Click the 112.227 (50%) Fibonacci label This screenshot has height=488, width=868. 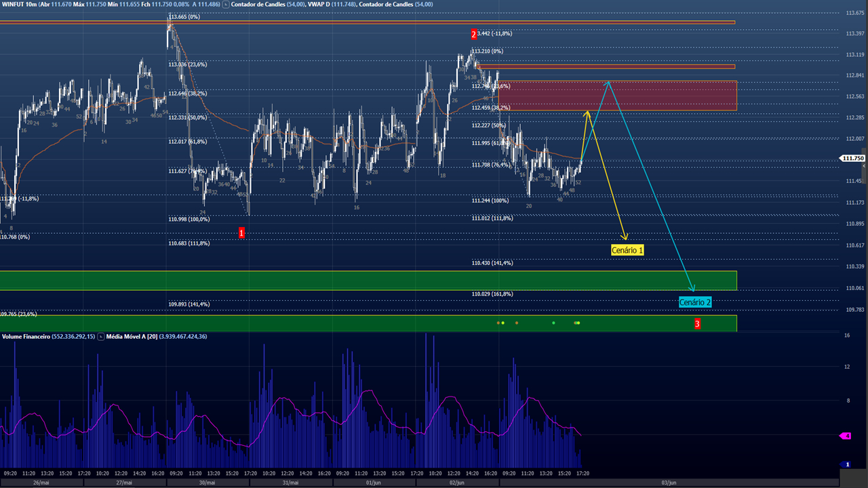pos(489,125)
